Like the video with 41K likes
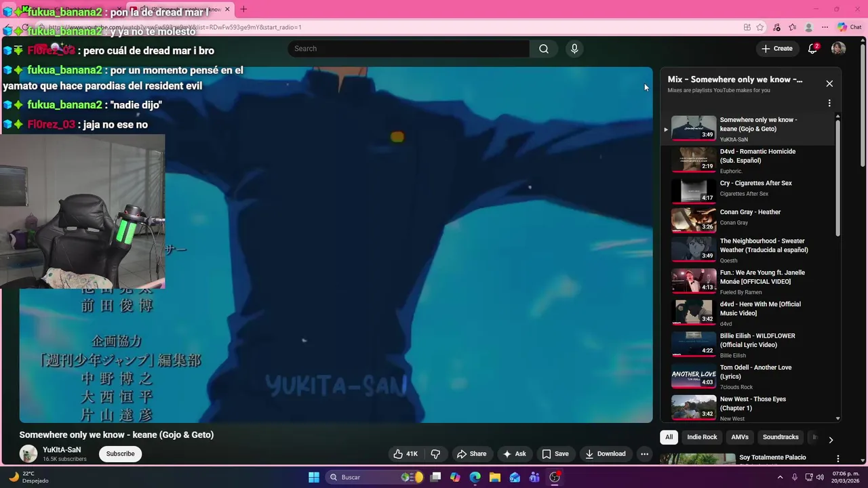 click(x=406, y=453)
